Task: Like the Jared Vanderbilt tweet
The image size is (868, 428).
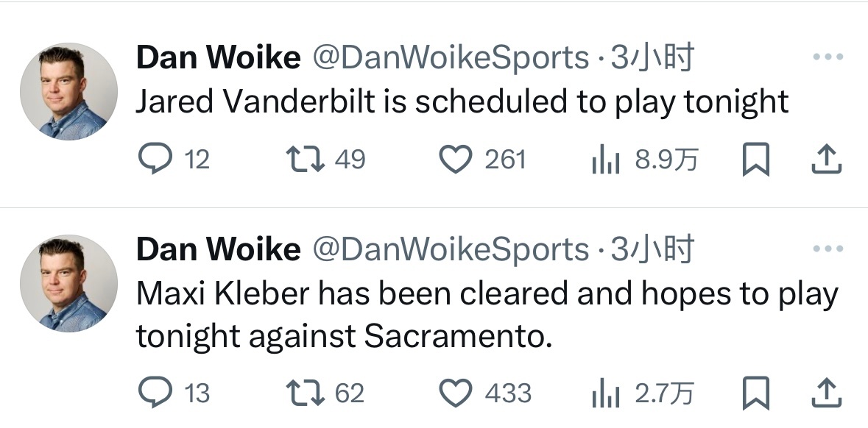Action: tap(455, 160)
